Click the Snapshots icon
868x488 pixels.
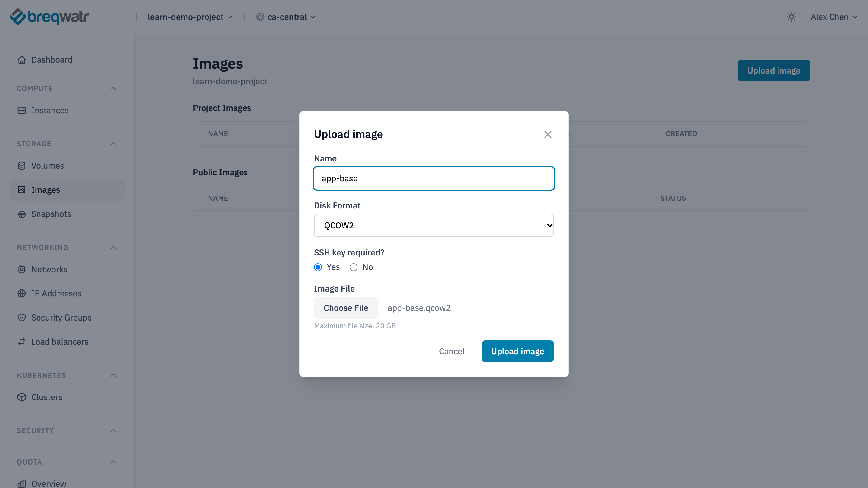coord(22,214)
